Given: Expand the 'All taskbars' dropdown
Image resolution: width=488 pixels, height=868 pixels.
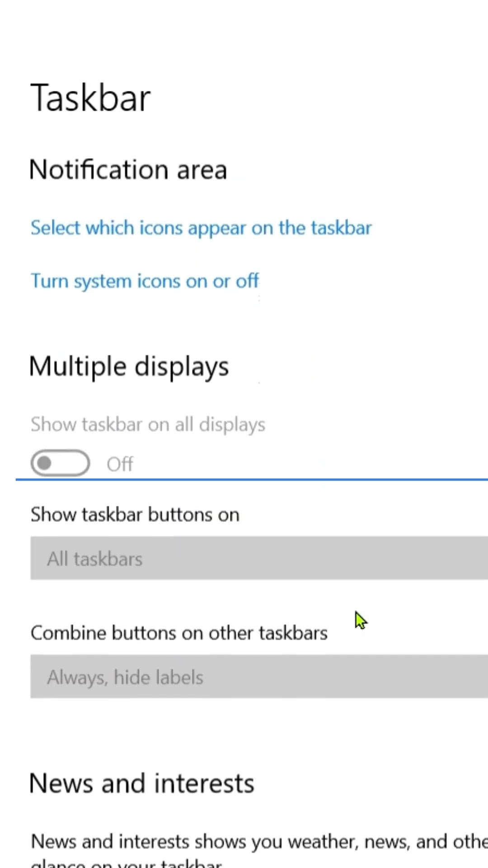Looking at the screenshot, I should [x=259, y=559].
